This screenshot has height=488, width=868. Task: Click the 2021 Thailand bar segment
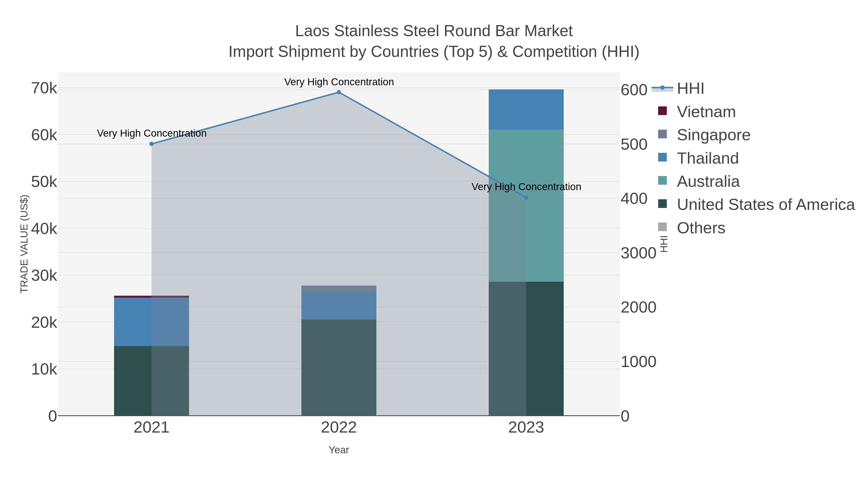pyautogui.click(x=151, y=322)
